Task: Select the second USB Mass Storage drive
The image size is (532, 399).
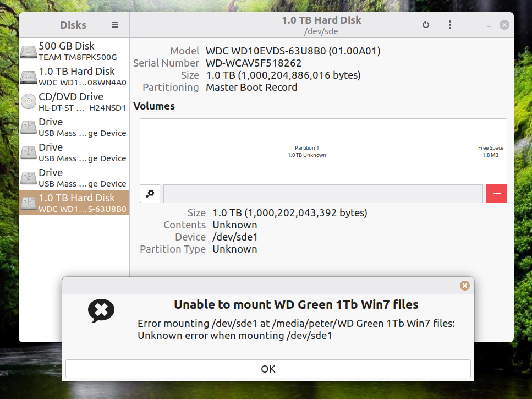Action: [x=74, y=152]
